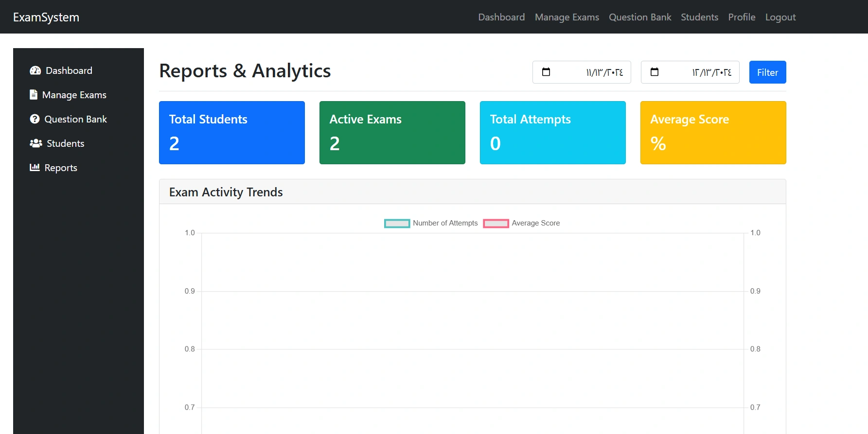This screenshot has height=434, width=868.
Task: Open Question Bank in top navigation
Action: (x=640, y=17)
